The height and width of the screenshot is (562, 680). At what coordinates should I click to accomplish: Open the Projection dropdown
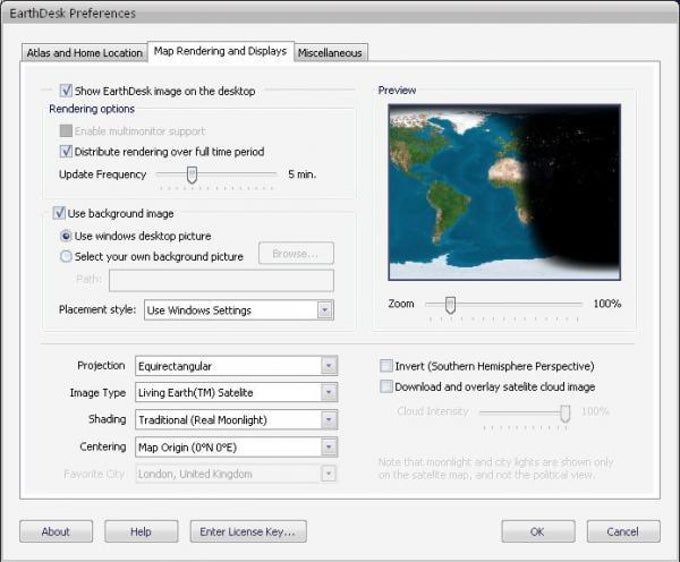[236, 366]
